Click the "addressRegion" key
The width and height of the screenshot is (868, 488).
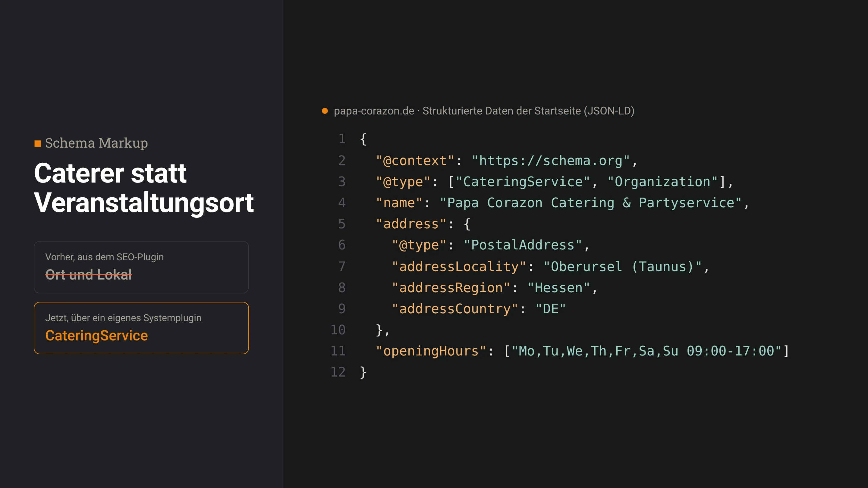(451, 288)
